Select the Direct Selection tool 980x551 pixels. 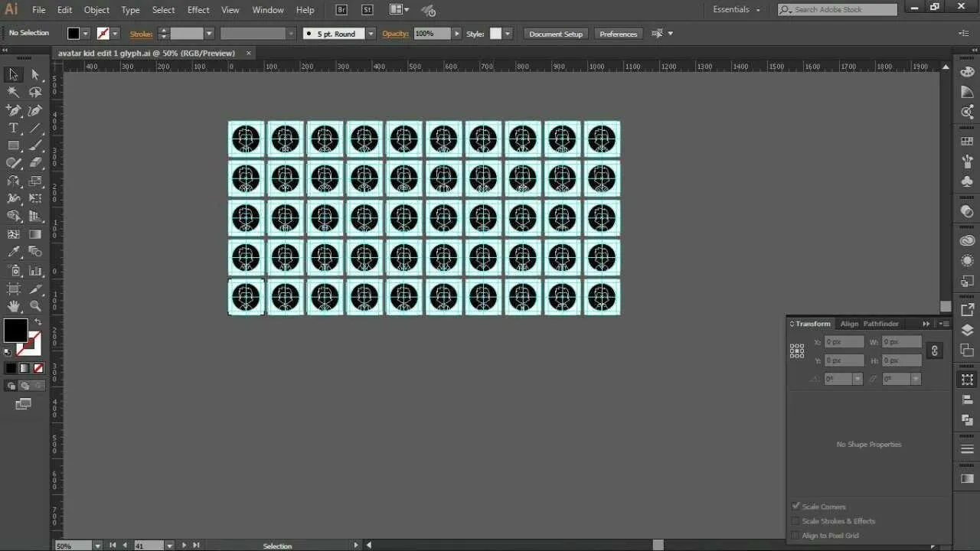click(35, 74)
